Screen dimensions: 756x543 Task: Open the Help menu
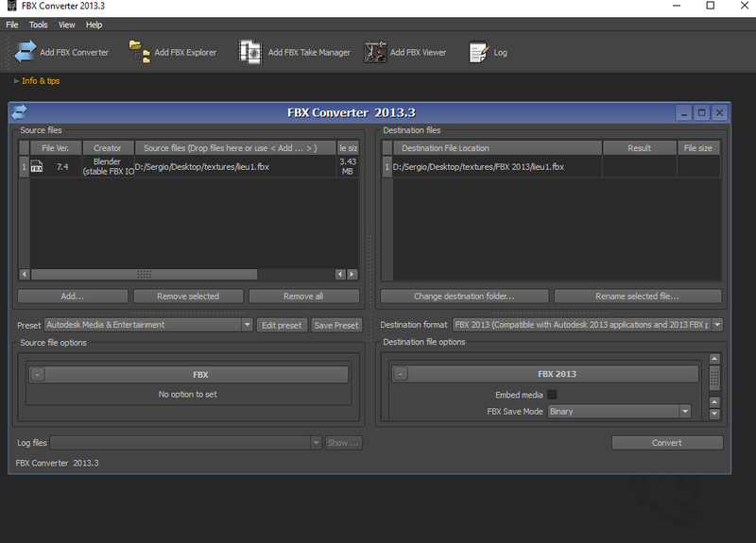(94, 25)
